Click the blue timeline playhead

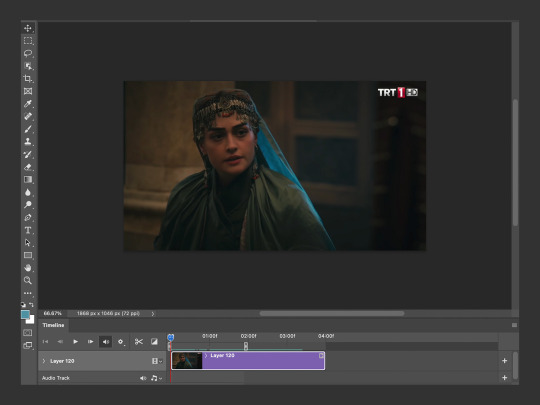click(170, 337)
